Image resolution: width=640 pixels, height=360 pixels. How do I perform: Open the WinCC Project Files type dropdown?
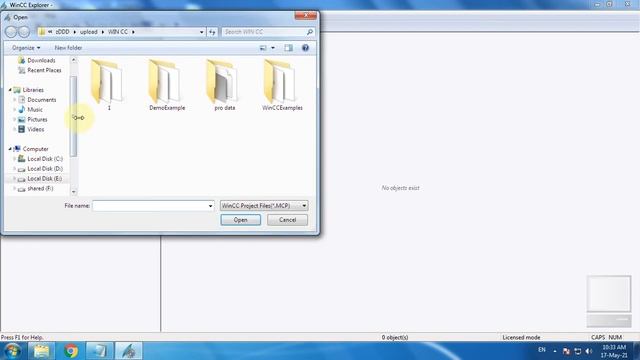click(264, 206)
